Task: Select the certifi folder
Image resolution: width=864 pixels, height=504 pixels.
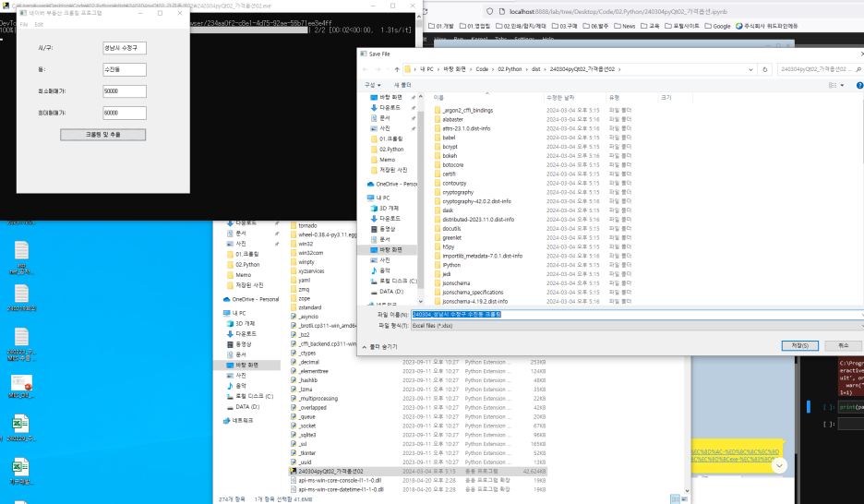Action: tap(449, 174)
